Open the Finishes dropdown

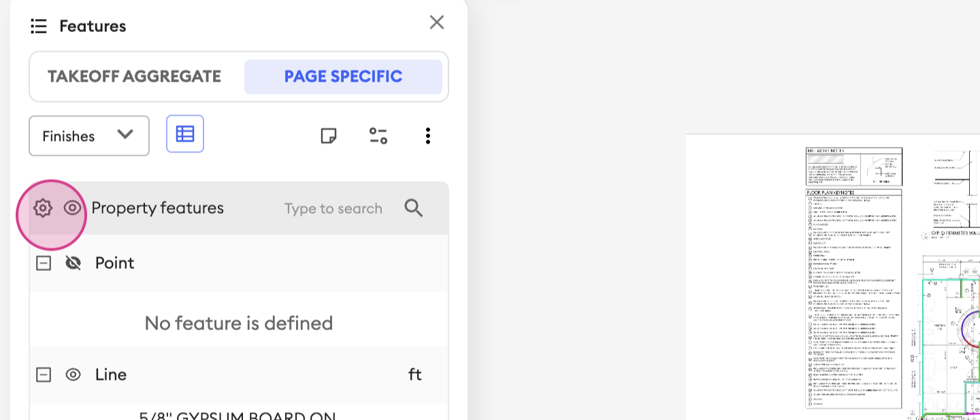[x=89, y=135]
